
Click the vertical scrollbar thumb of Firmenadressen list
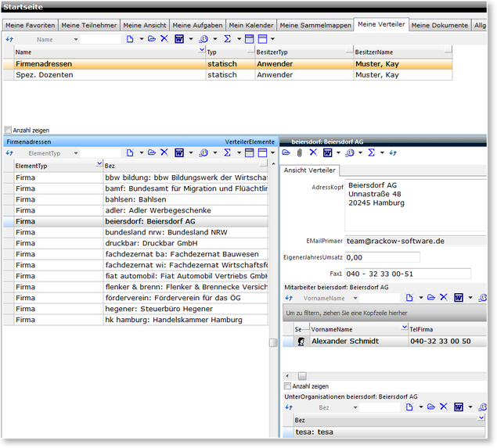coord(273,342)
